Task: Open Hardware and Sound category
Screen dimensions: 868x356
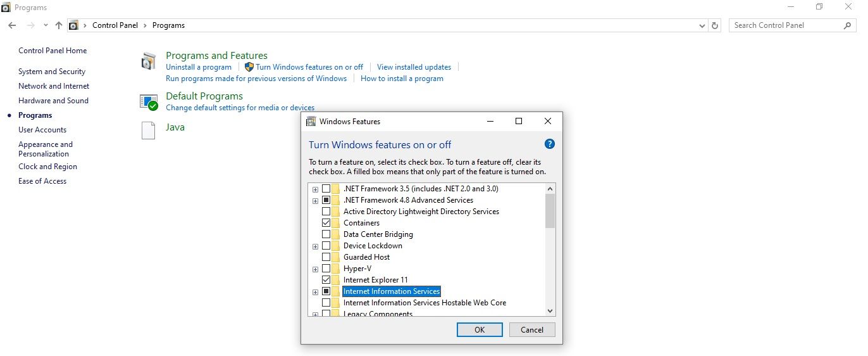Action: 53,101
